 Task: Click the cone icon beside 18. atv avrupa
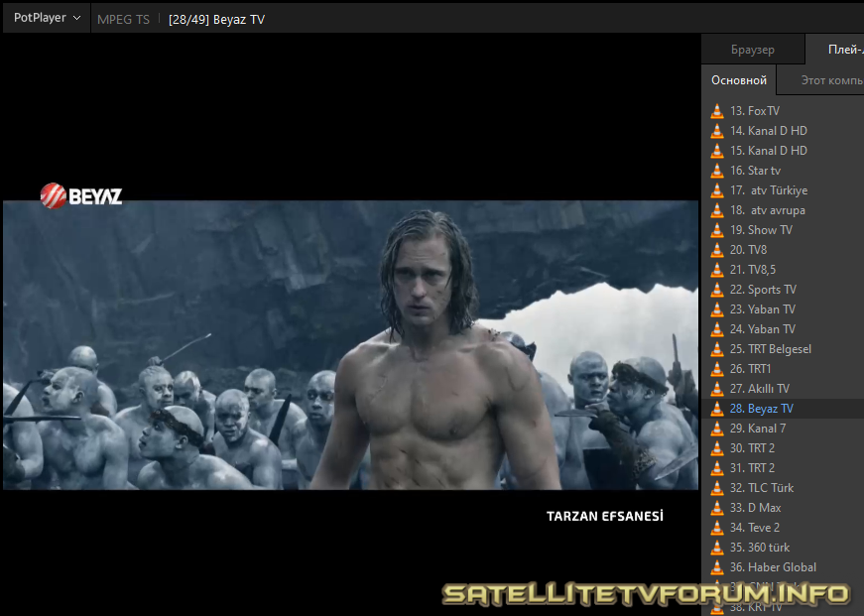tap(717, 210)
